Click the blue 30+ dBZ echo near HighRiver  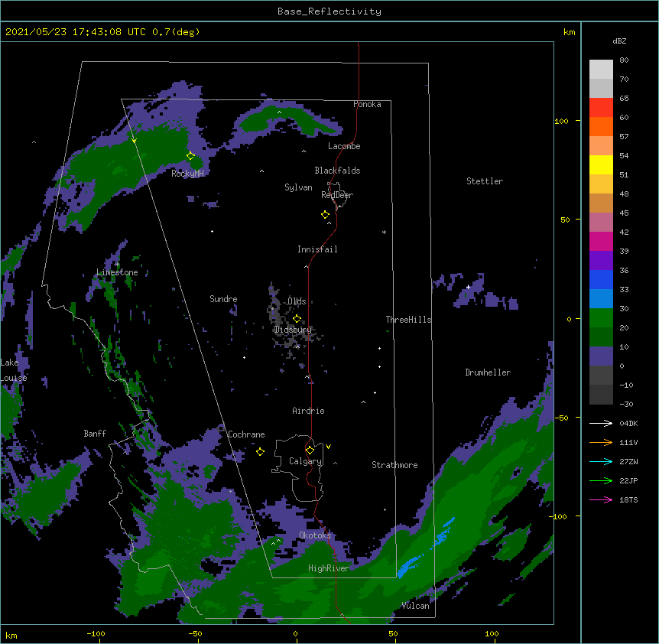410,565
